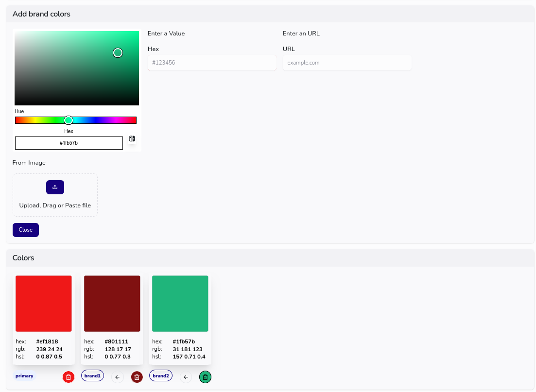Click the rgb value 239 24 24
Screen dimensions: 536x392
(x=49, y=349)
